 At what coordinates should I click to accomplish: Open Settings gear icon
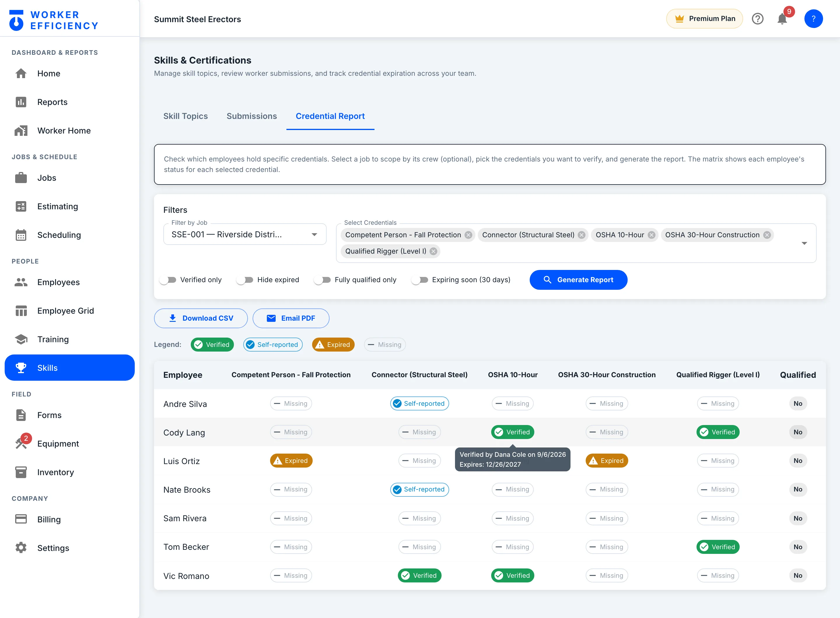[21, 548]
